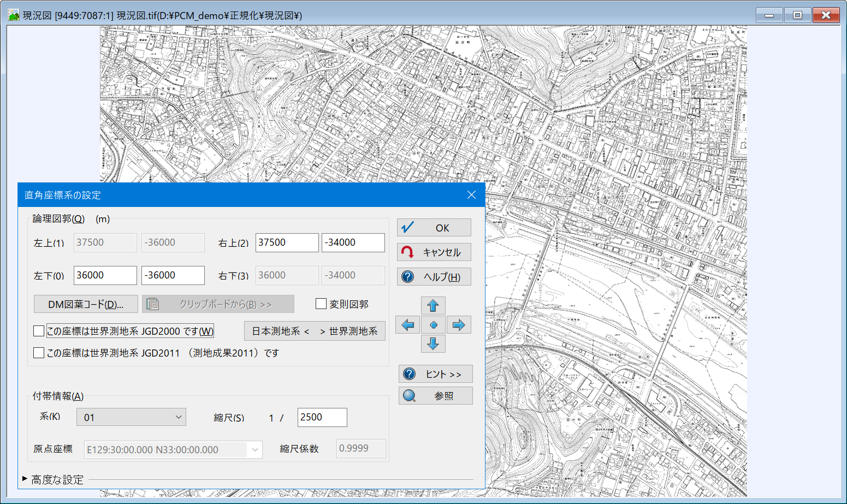The height and width of the screenshot is (504, 847).
Task: Open the DM図葉コード(D)... dialog
Action: pos(86,304)
